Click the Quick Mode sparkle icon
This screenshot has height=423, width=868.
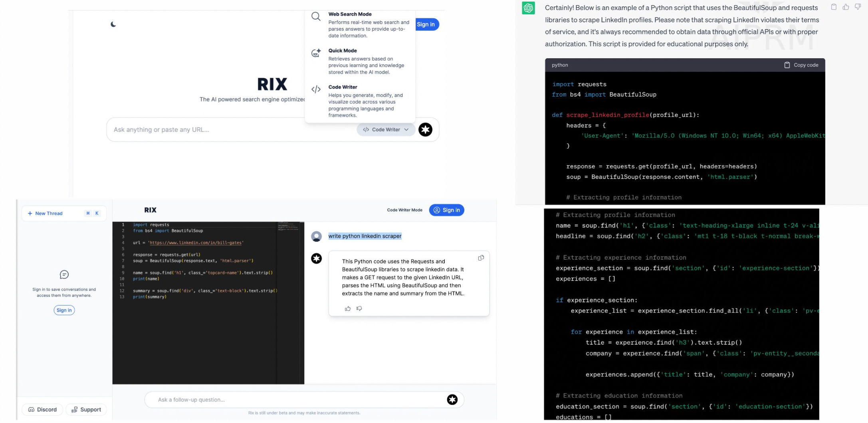(316, 53)
